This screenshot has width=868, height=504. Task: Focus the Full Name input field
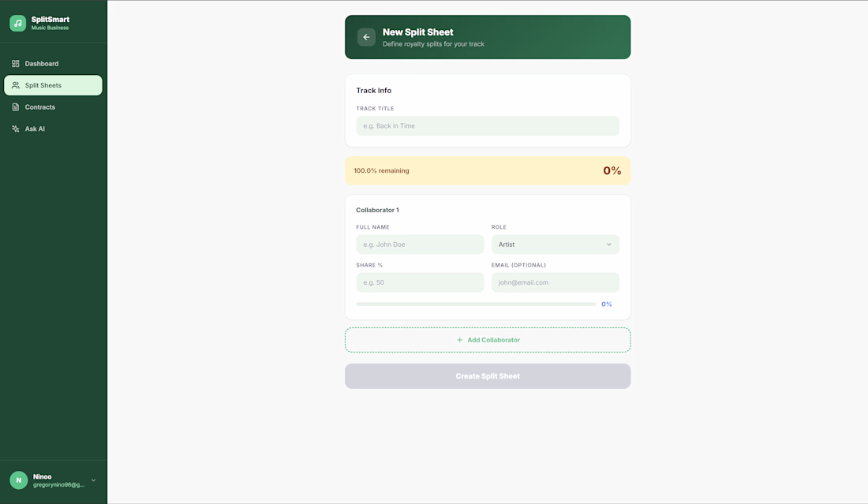420,244
